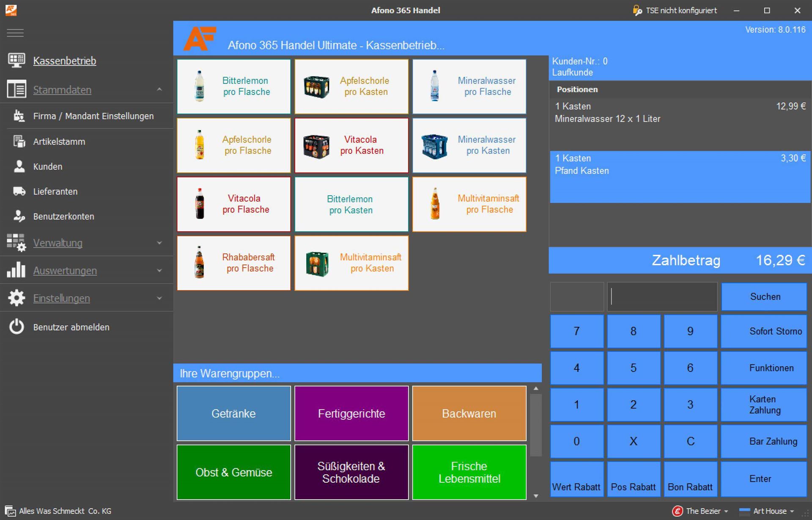The width and height of the screenshot is (812, 520).
Task: Click the company icon in status bar
Action: tap(10, 511)
